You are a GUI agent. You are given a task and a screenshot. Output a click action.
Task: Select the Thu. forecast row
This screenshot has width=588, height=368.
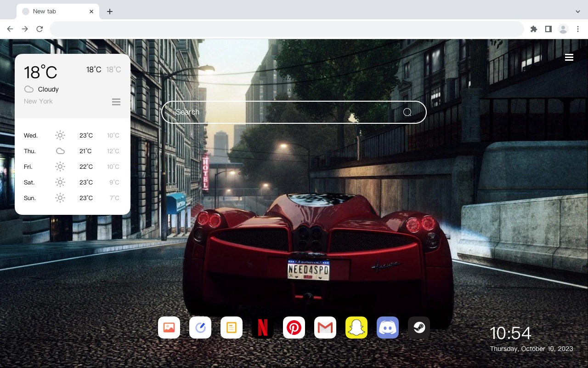73,151
